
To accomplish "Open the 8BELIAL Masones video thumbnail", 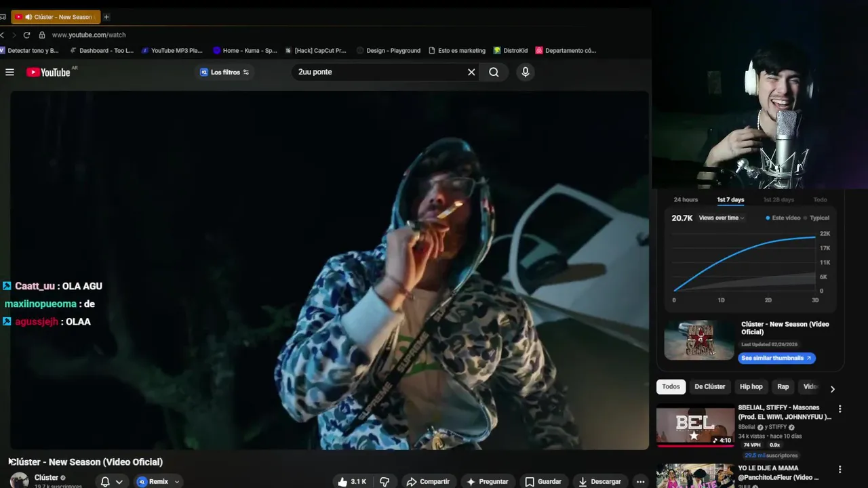I will pyautogui.click(x=695, y=426).
